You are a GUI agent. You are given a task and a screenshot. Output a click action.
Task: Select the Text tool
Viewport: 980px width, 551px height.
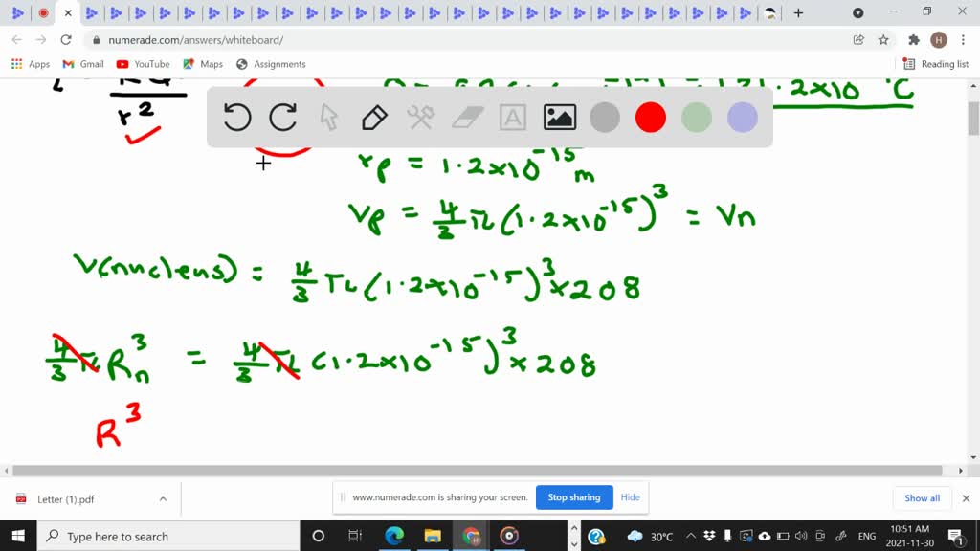pyautogui.click(x=513, y=118)
